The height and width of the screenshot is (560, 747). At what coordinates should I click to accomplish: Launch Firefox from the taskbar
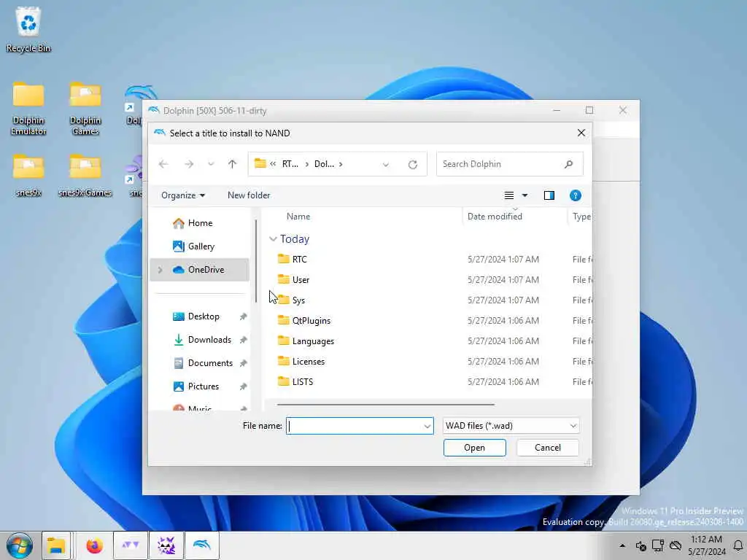[94, 545]
